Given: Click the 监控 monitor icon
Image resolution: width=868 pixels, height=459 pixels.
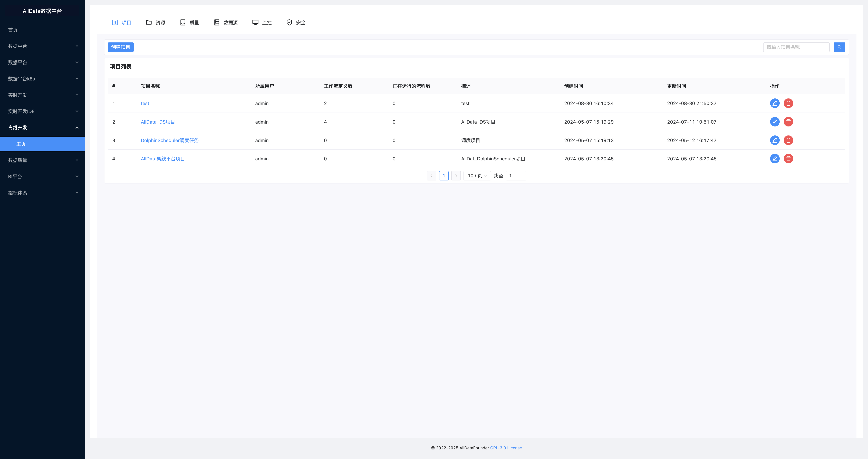Looking at the screenshot, I should coord(255,23).
